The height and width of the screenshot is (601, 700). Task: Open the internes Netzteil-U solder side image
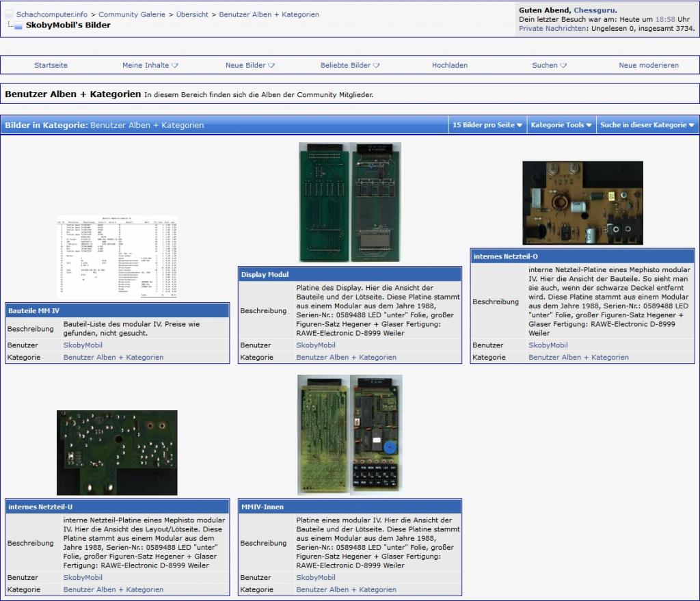[x=117, y=453]
